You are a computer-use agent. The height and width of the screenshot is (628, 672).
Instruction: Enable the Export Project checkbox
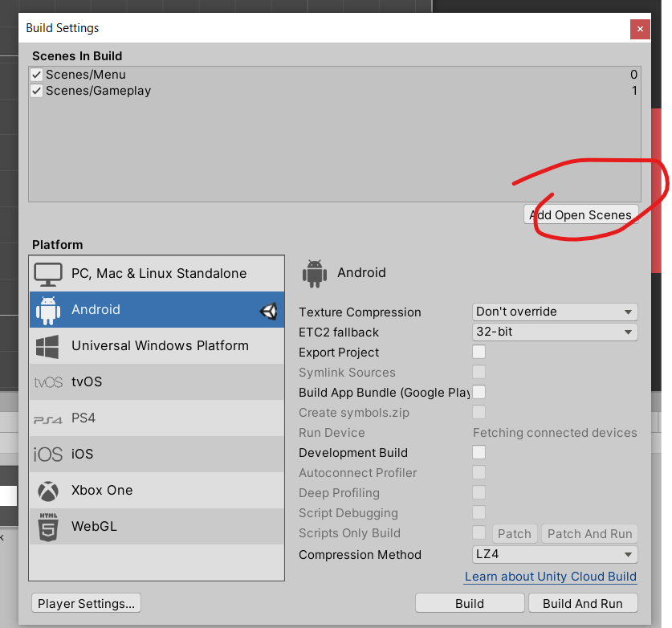click(x=479, y=352)
